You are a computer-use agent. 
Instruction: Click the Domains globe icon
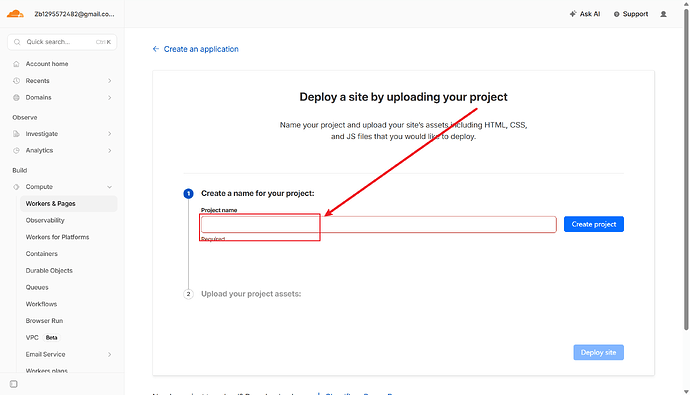16,97
